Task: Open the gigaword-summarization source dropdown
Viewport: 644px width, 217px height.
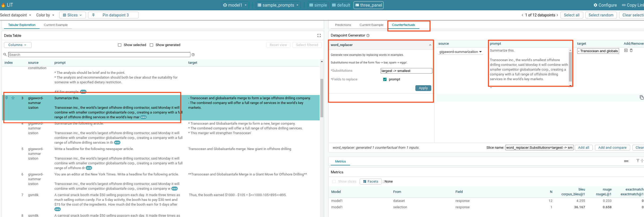Action: coord(460,52)
